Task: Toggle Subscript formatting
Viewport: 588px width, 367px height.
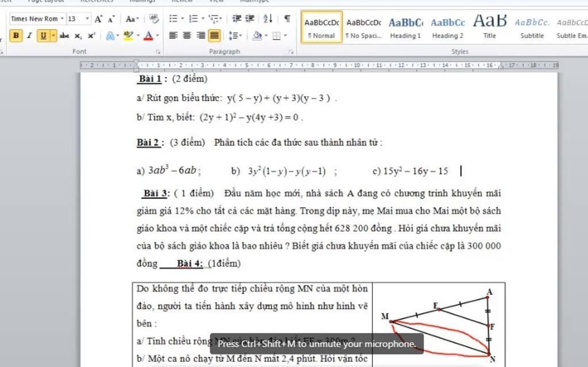Action: [78, 36]
